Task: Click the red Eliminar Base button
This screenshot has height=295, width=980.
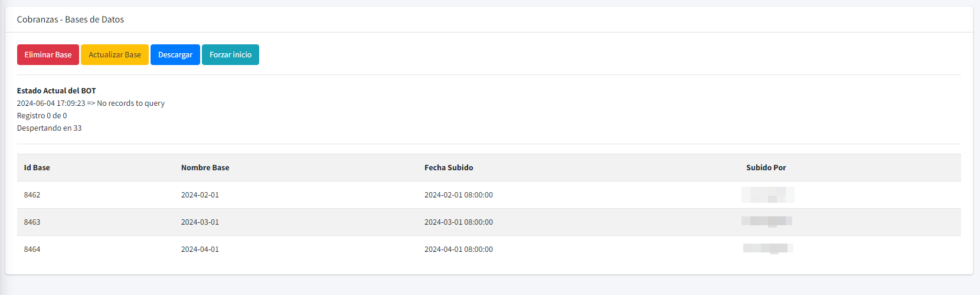Action: coord(48,55)
